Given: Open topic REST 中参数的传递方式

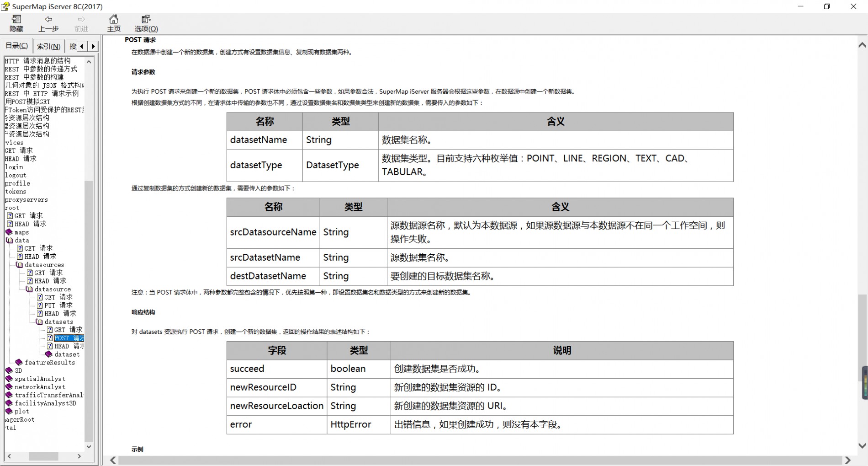Looking at the screenshot, I should (41, 69).
